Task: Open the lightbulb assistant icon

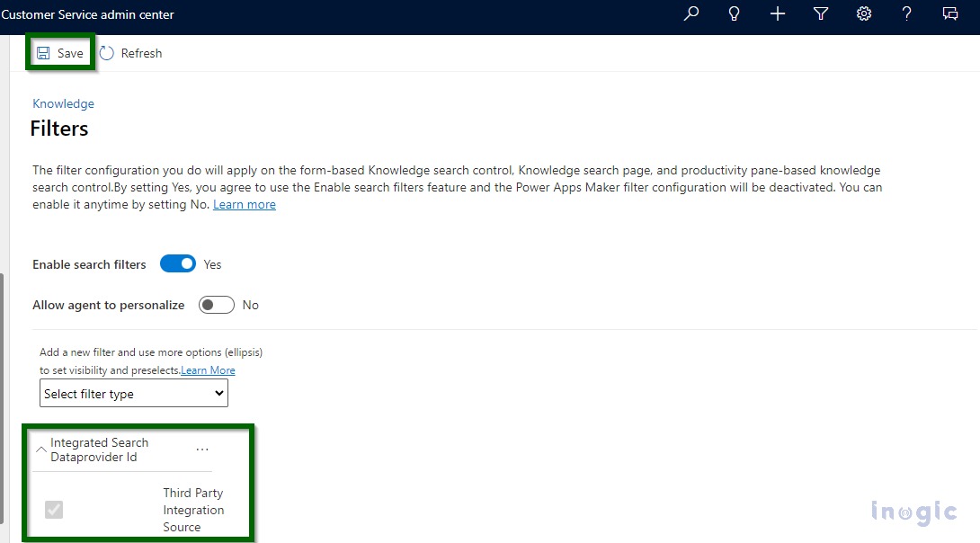Action: point(734,13)
